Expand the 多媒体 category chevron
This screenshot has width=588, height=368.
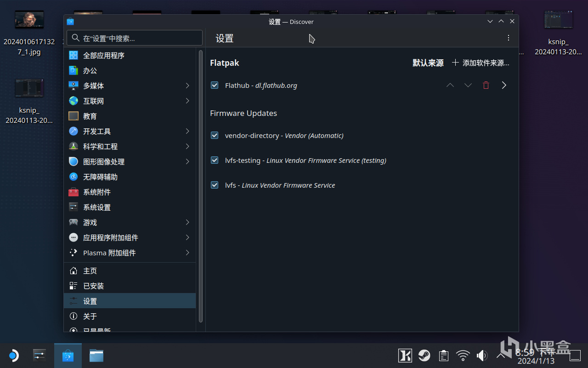click(x=187, y=86)
